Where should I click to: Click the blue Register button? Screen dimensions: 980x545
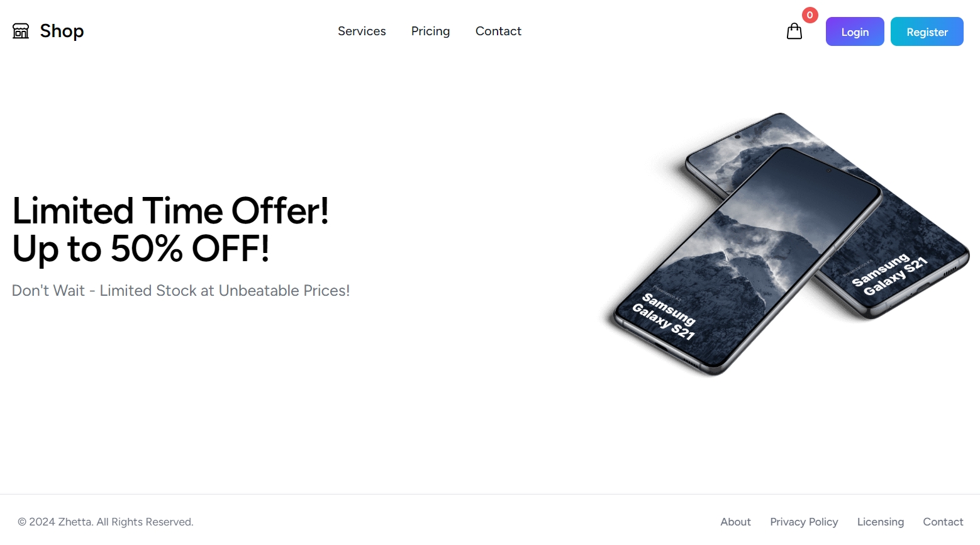927,31
